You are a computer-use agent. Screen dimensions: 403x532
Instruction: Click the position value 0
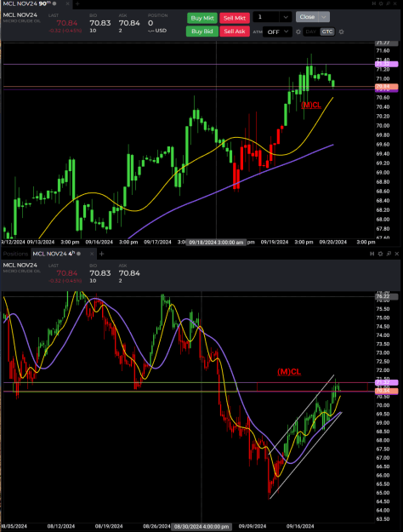150,23
